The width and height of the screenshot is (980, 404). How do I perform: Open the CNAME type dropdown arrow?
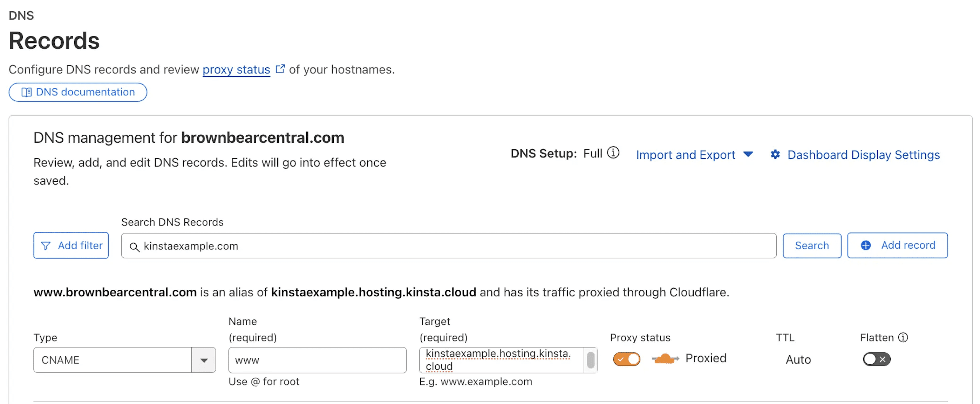pyautogui.click(x=204, y=360)
